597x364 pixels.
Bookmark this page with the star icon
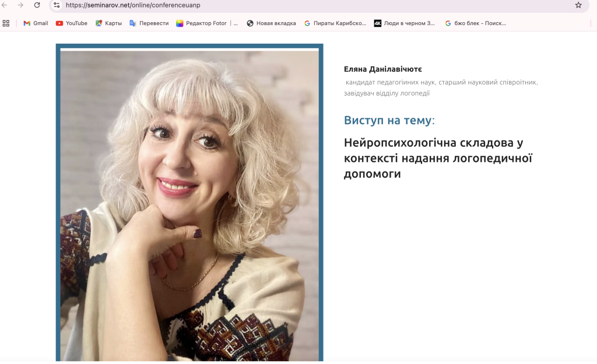click(x=578, y=5)
